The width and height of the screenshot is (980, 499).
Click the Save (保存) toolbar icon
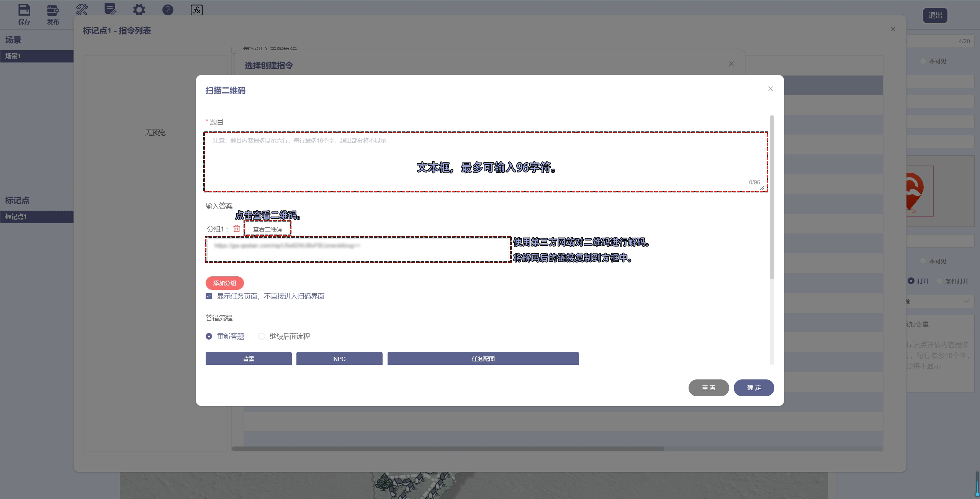pyautogui.click(x=24, y=10)
